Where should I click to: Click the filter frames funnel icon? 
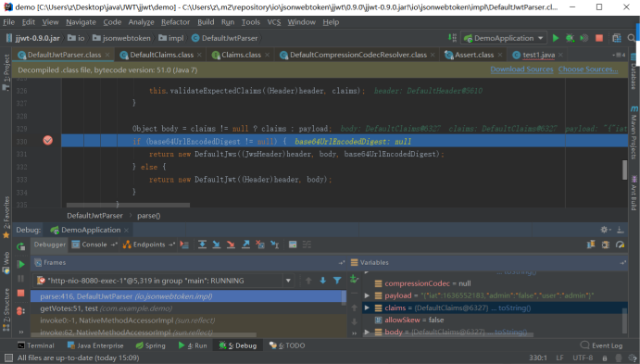[x=337, y=281]
